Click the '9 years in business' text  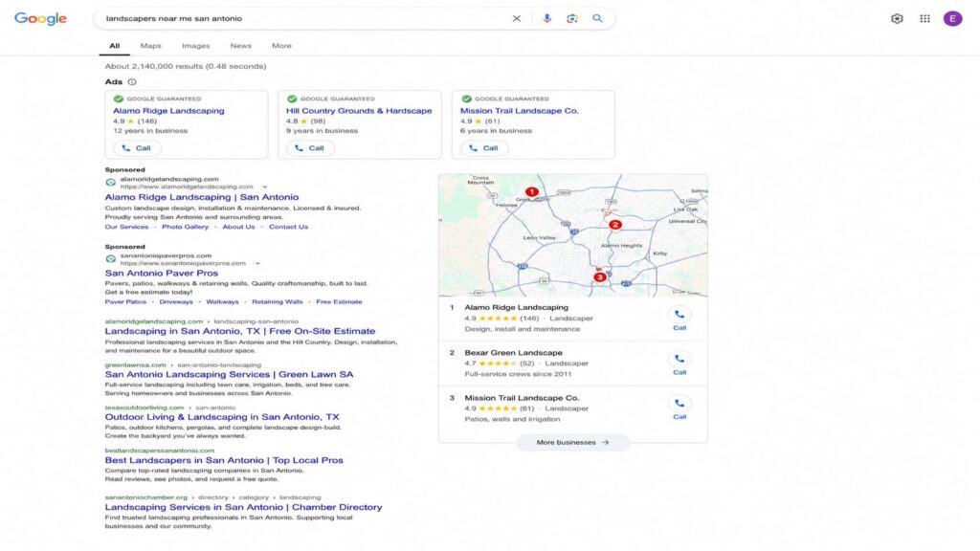(x=322, y=130)
